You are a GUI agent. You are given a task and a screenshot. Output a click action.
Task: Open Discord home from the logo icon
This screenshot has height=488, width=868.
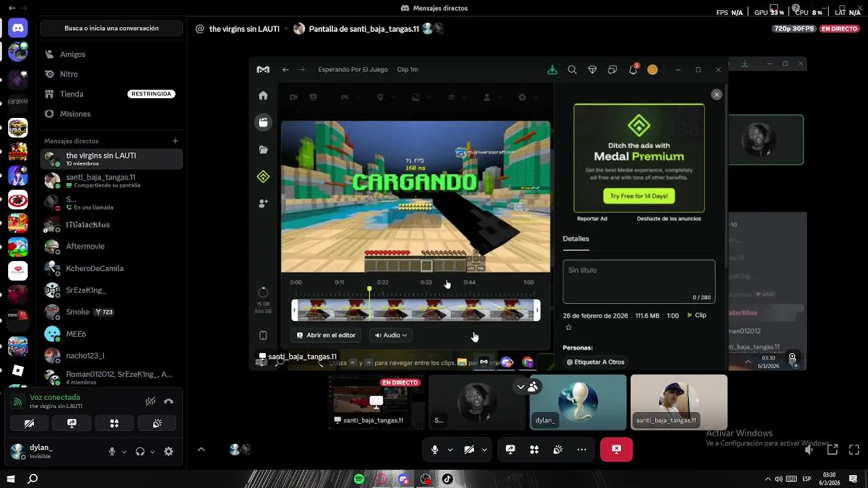pyautogui.click(x=18, y=28)
